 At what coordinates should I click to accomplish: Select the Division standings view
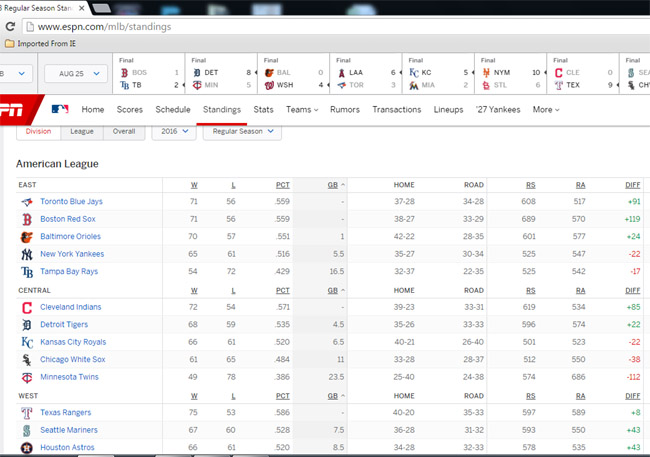point(39,131)
